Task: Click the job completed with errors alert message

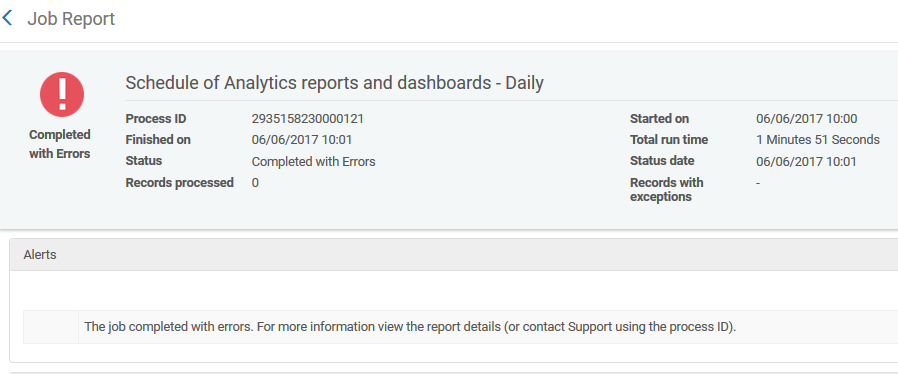Action: point(410,327)
